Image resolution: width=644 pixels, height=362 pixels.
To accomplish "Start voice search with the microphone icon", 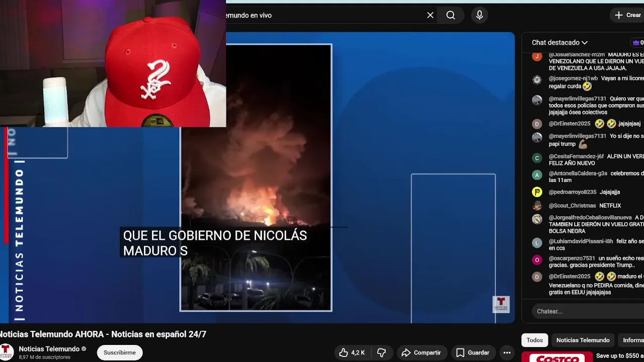I will click(x=479, y=15).
